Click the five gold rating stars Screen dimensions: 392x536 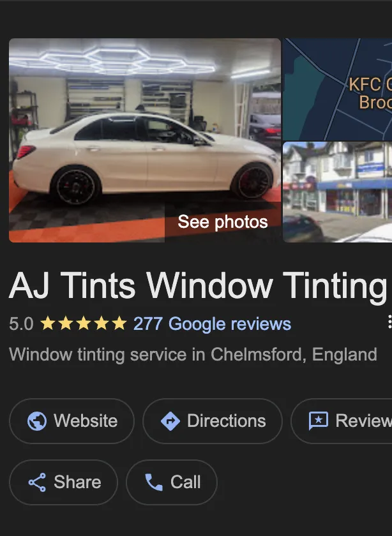(x=84, y=324)
